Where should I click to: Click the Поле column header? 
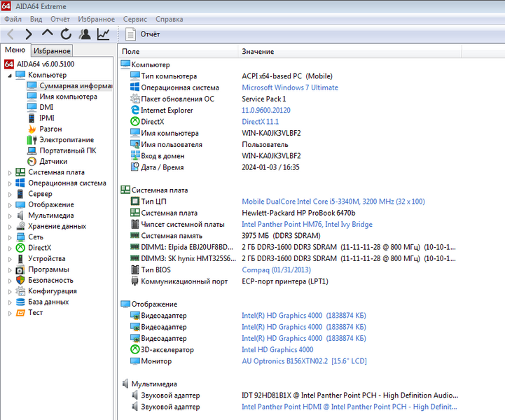tap(179, 52)
